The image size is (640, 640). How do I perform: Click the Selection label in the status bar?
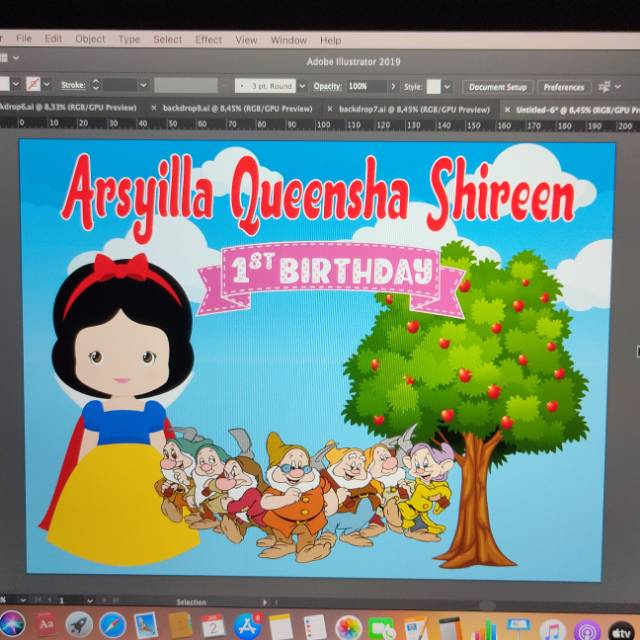tap(191, 602)
